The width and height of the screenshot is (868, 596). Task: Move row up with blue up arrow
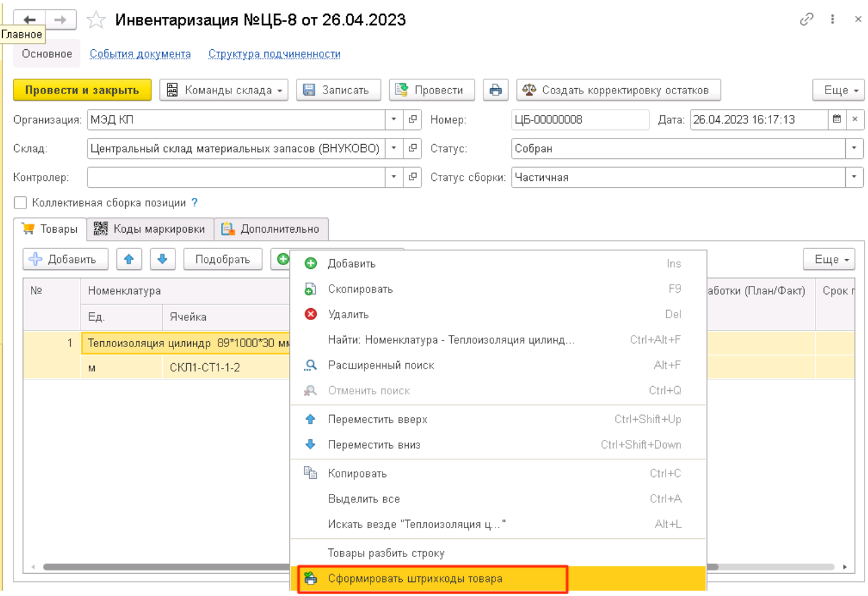pyautogui.click(x=128, y=259)
